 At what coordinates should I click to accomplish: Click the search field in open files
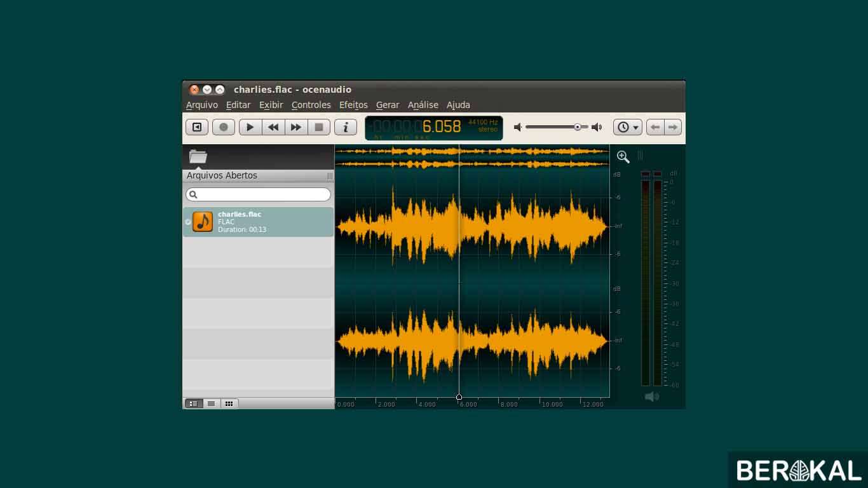[x=258, y=194]
